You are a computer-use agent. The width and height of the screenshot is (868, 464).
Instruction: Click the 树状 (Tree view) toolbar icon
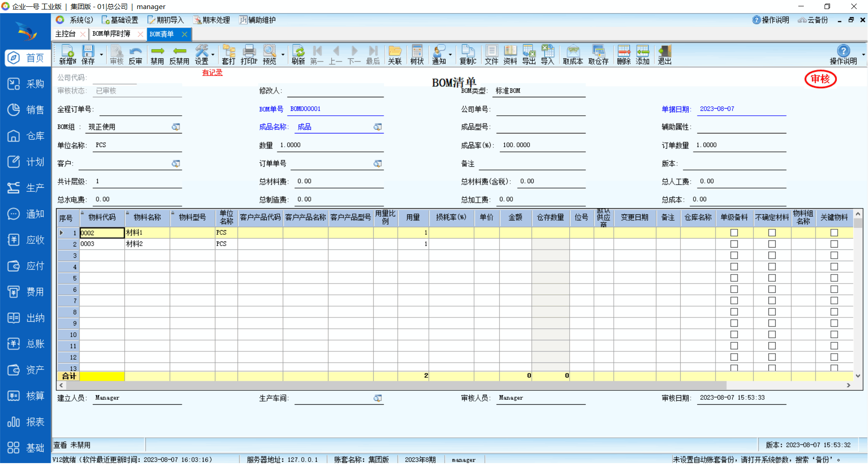pos(417,55)
